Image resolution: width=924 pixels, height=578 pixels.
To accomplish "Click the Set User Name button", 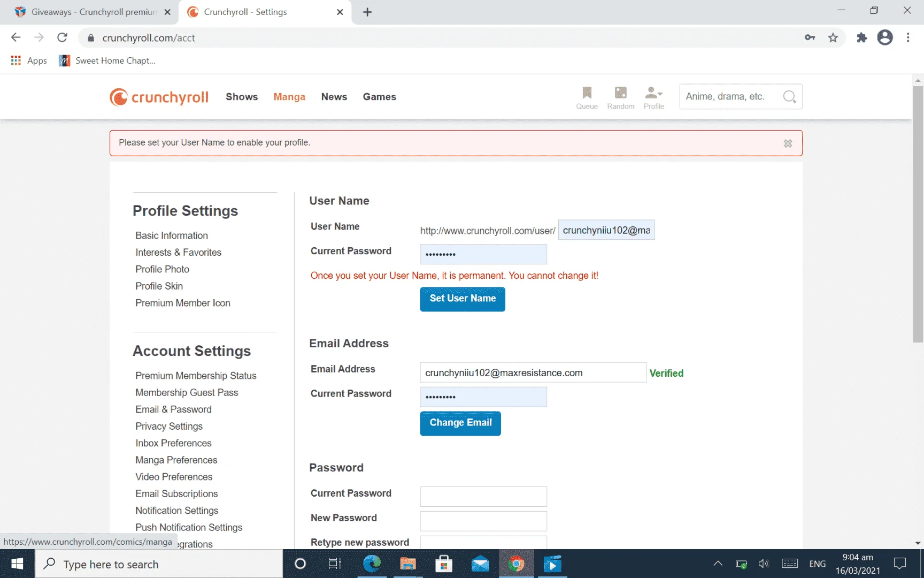I will coord(463,299).
